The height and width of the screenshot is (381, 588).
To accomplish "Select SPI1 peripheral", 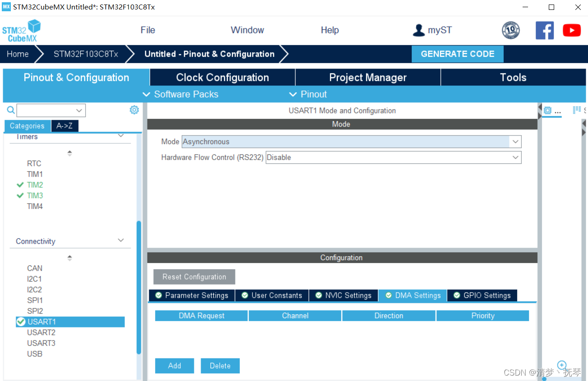I will [x=35, y=300].
